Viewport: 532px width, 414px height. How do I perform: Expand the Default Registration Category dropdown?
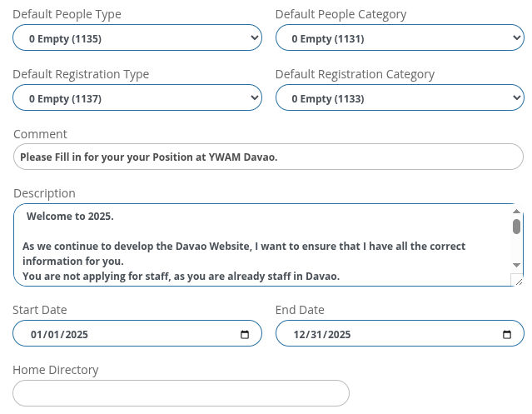(x=400, y=97)
